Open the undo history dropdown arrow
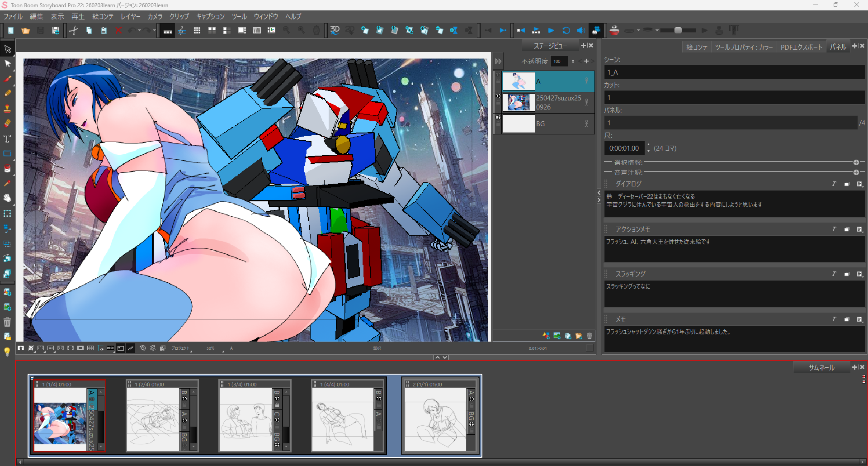 139,30
